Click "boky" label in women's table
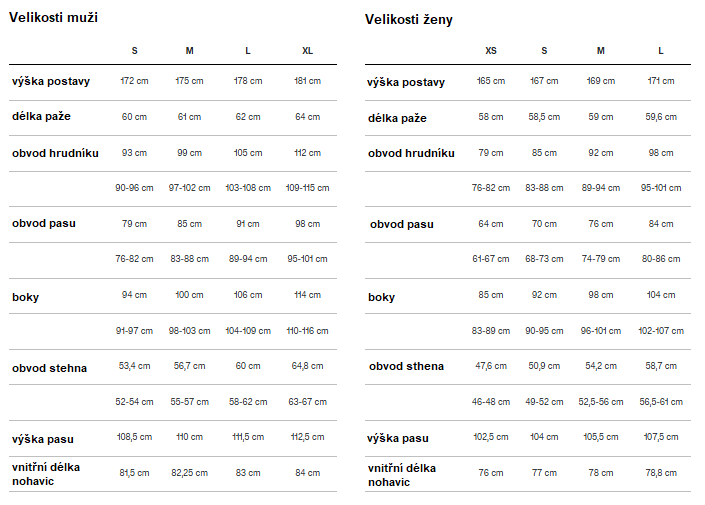Image resolution: width=705 pixels, height=505 pixels. (382, 297)
